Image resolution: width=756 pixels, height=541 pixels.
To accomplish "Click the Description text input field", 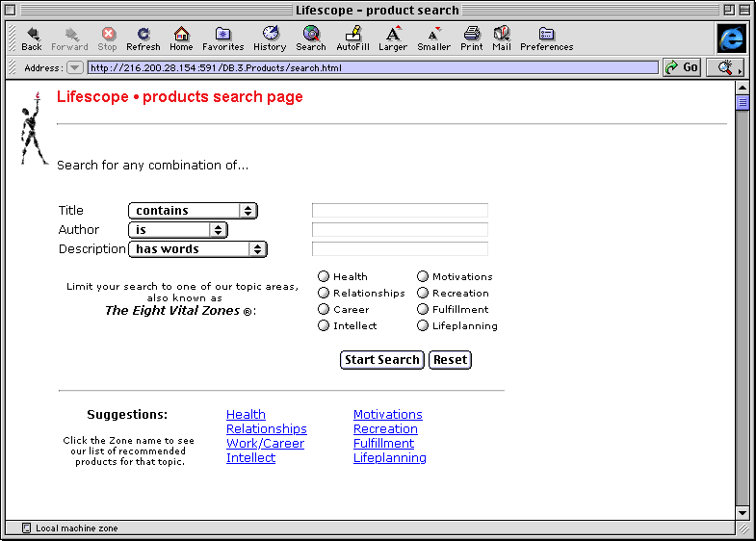I will 400,249.
